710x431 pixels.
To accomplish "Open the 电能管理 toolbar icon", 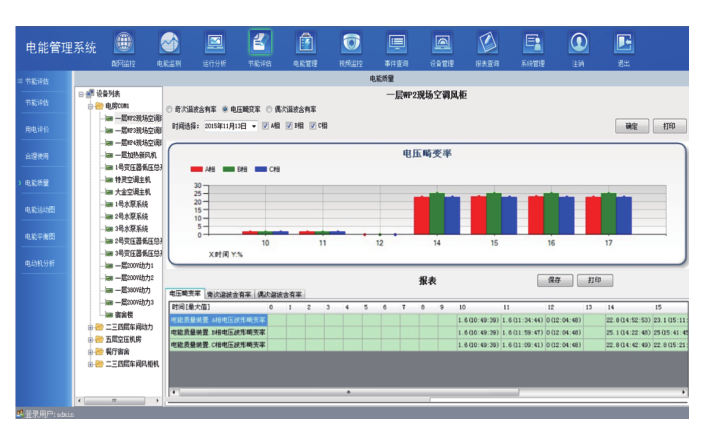I will [305, 44].
